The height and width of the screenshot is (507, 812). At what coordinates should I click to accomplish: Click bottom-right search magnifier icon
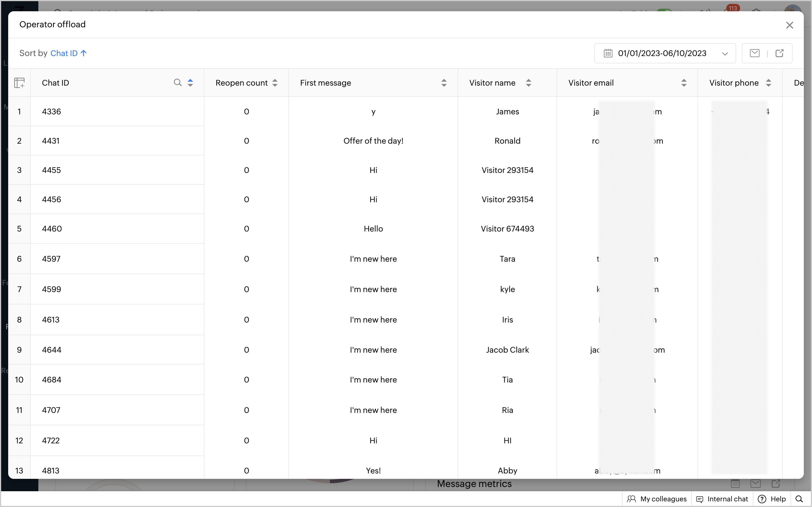(x=799, y=499)
